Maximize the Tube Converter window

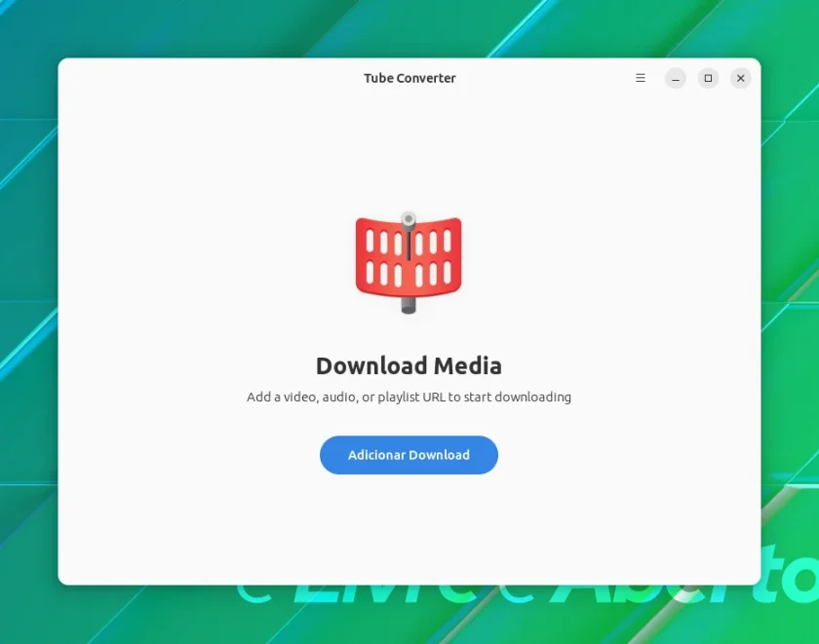click(708, 78)
